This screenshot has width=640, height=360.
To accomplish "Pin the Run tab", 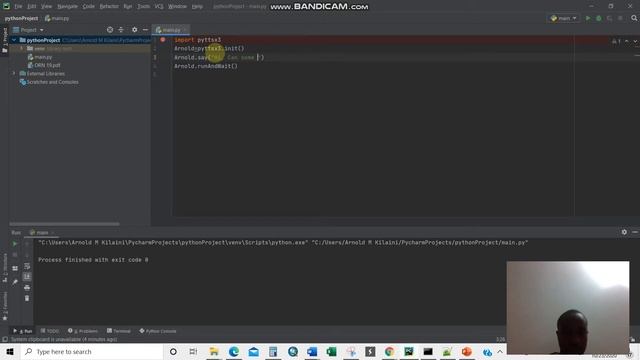I will (x=15, y=282).
